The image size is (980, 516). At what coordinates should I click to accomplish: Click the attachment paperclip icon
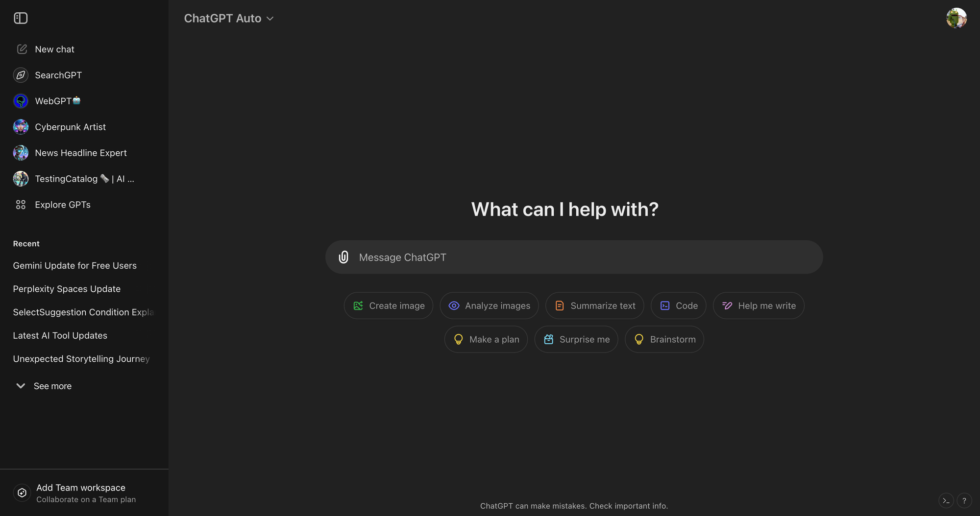343,257
